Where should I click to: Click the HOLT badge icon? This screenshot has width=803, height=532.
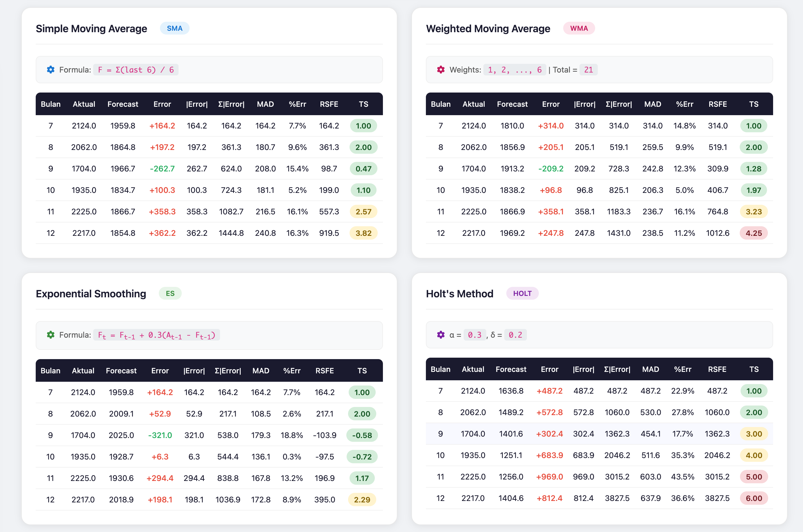[523, 293]
